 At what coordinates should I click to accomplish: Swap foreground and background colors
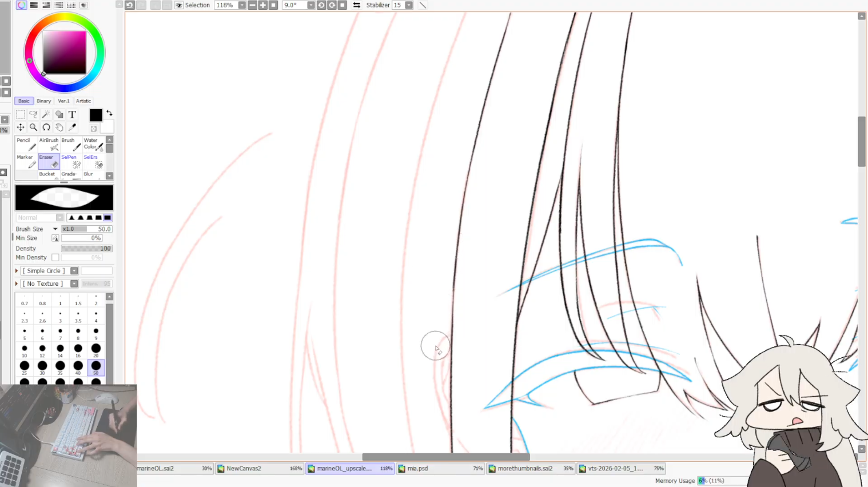(x=109, y=113)
